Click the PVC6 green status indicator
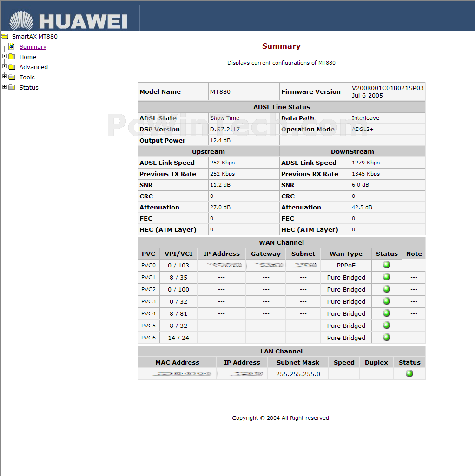Image resolution: width=475 pixels, height=476 pixels. coord(387,337)
